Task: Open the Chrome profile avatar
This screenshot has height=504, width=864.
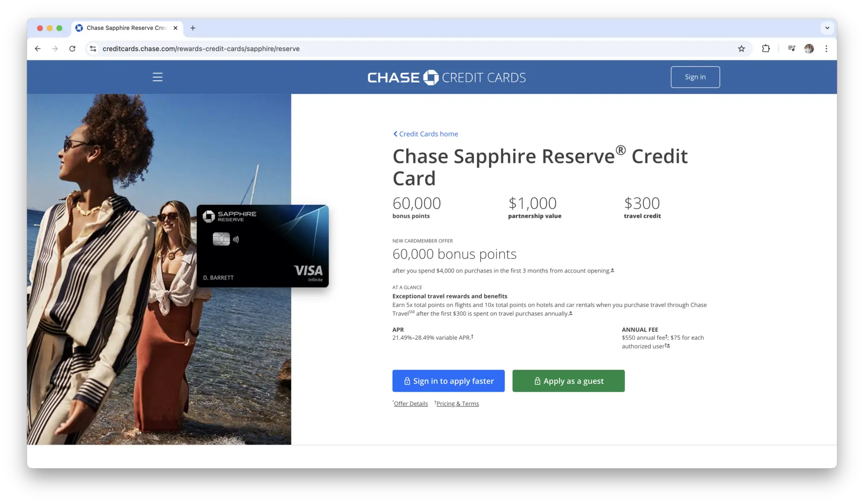Action: pos(809,49)
